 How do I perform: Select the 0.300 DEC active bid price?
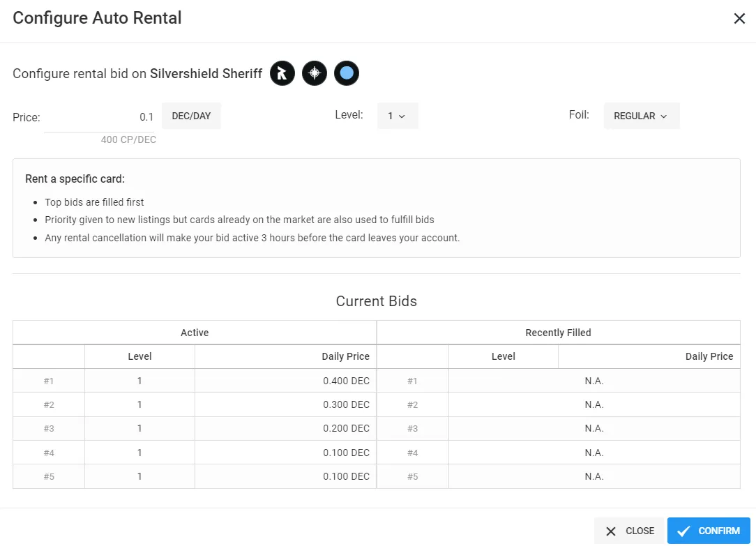346,405
